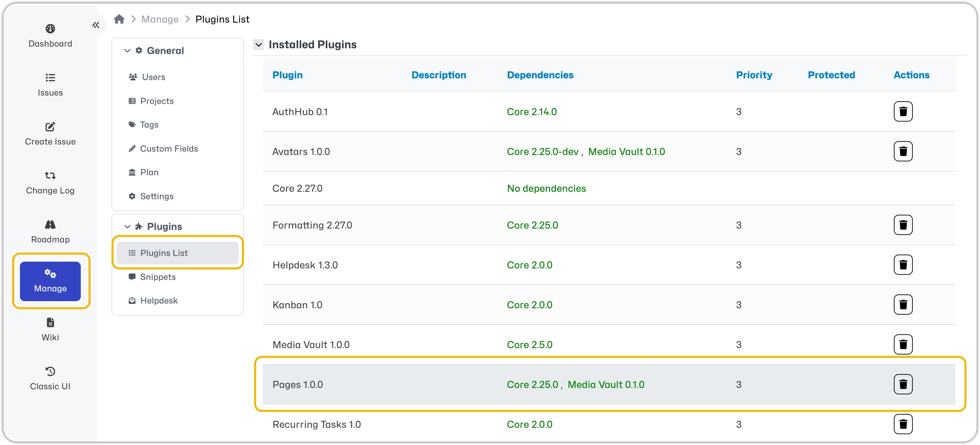Image resolution: width=980 pixels, height=445 pixels.
Task: Sort by the Dependencies column header
Action: 540,75
